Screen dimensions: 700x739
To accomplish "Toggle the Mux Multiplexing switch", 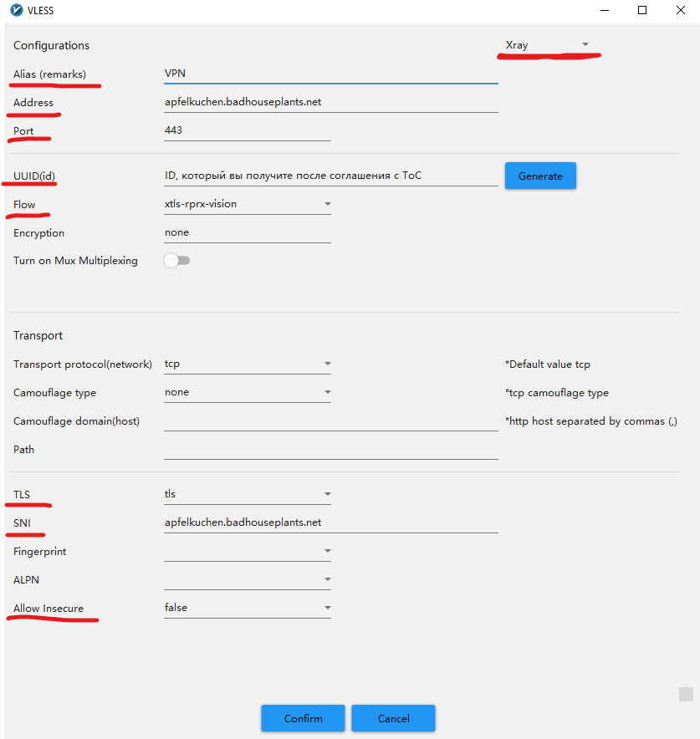I will (176, 261).
